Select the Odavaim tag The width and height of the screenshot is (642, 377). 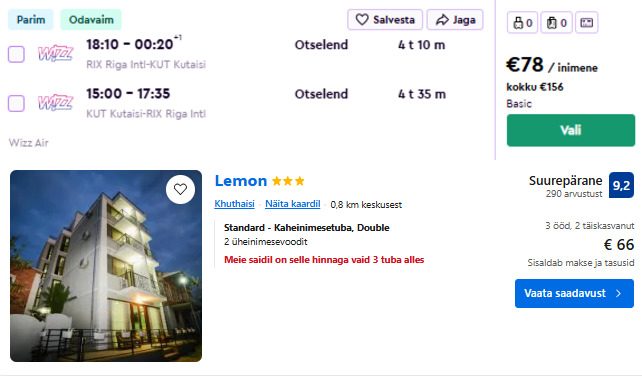91,20
